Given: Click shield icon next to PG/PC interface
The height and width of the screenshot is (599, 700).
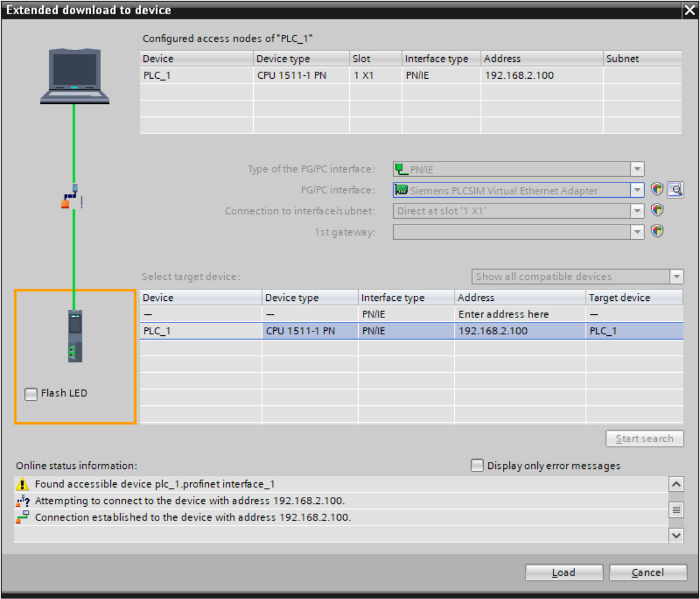Looking at the screenshot, I should [657, 190].
